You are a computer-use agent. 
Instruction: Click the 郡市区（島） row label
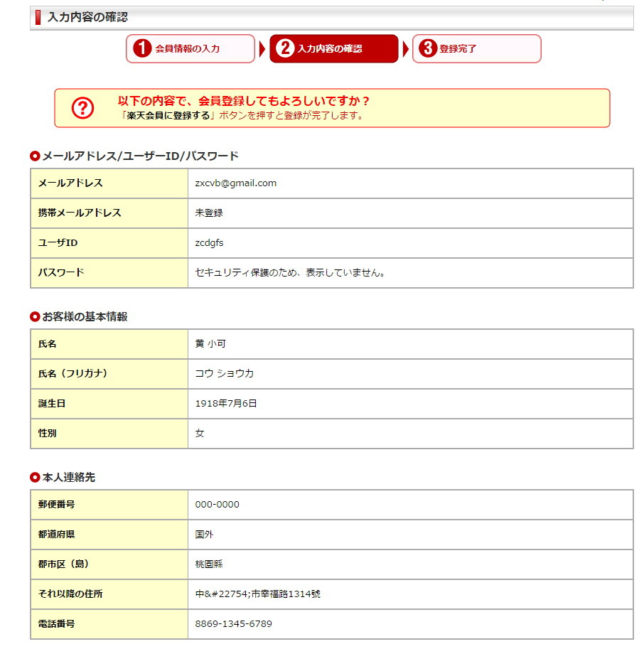tap(63, 564)
